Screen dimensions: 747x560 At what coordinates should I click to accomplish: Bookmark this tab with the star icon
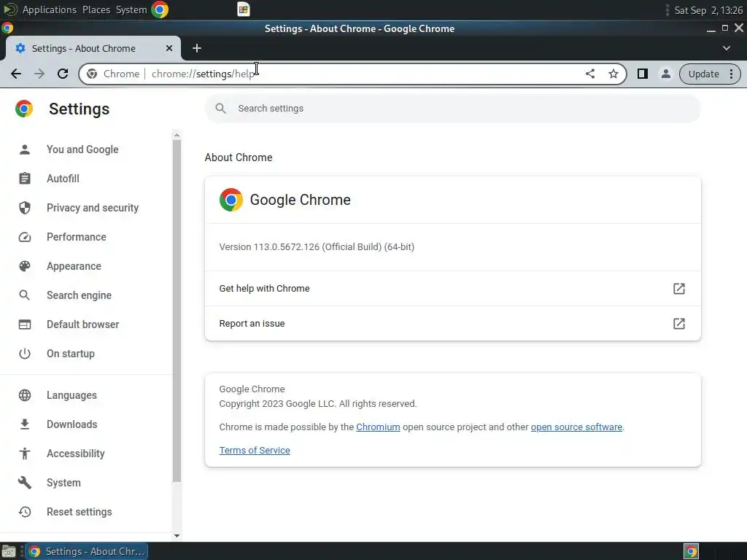tap(613, 74)
